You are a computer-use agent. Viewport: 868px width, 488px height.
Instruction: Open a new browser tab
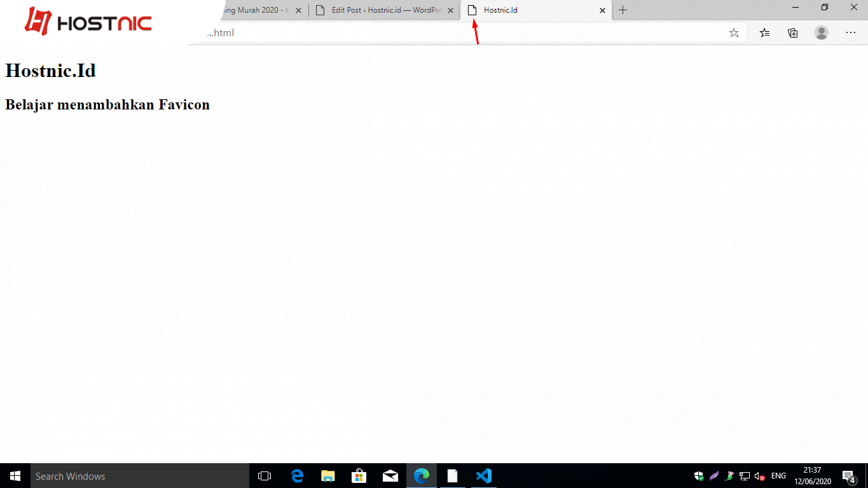(x=623, y=10)
